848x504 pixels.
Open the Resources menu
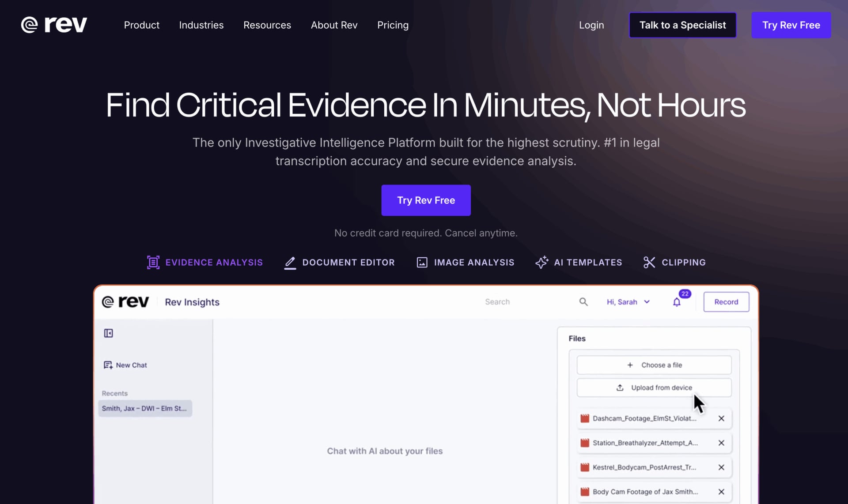267,25
